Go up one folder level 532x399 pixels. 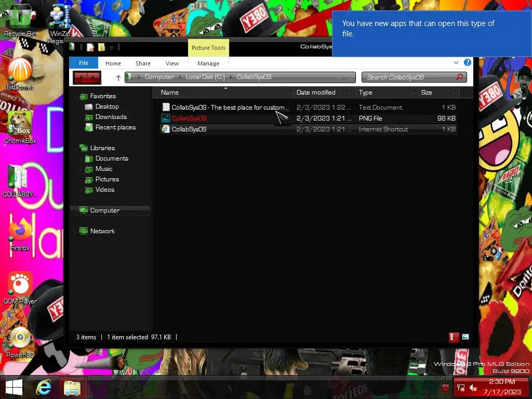[118, 78]
